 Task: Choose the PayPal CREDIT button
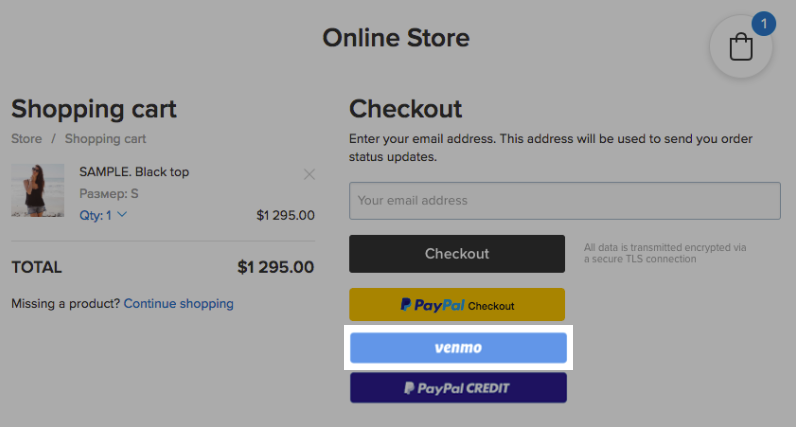458,388
